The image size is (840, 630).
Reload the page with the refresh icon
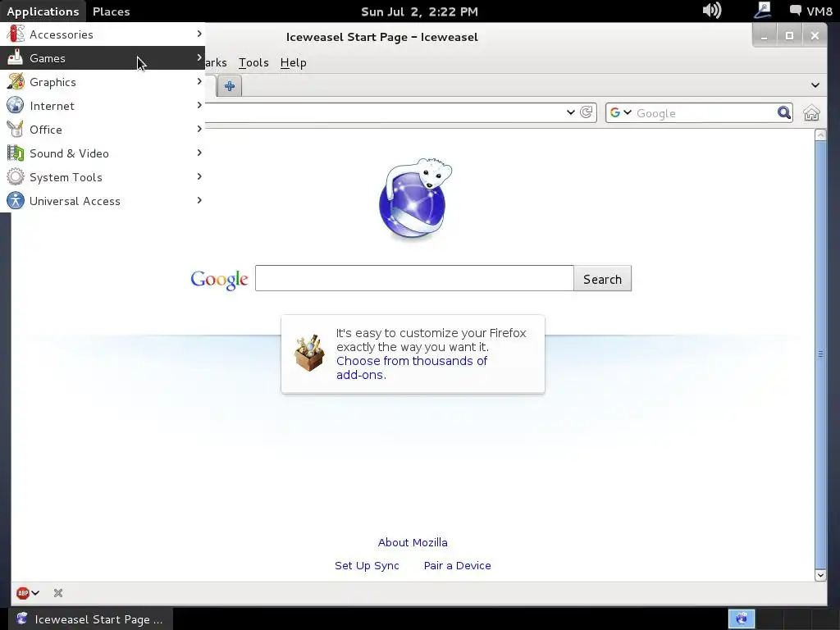click(586, 112)
